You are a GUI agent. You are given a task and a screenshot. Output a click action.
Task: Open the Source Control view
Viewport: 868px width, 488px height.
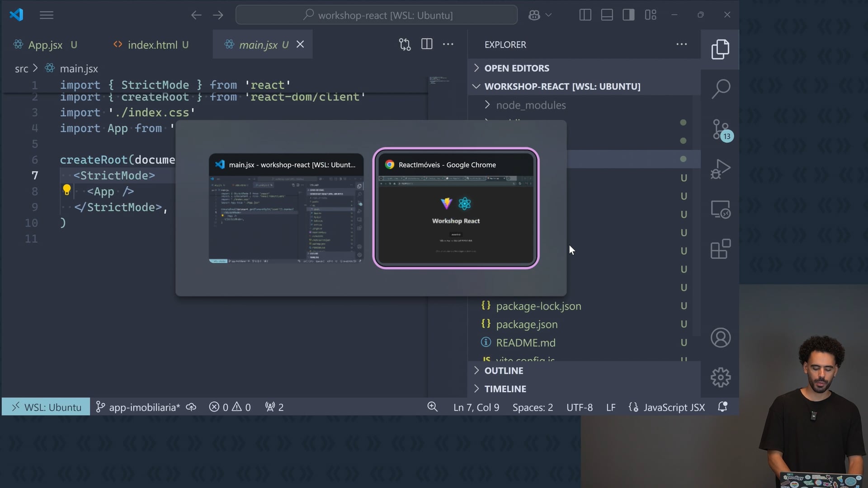click(720, 130)
